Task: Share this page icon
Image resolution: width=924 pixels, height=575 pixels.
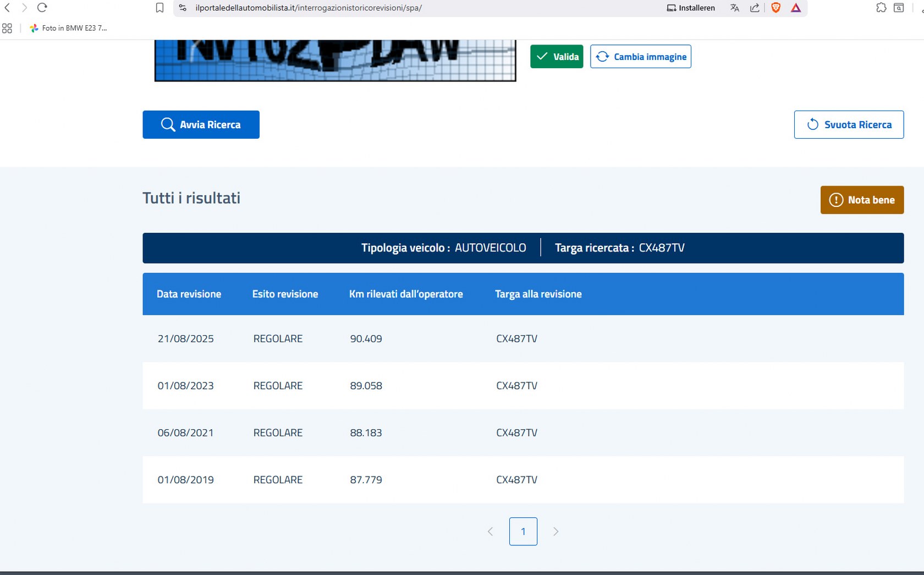Action: pos(755,8)
